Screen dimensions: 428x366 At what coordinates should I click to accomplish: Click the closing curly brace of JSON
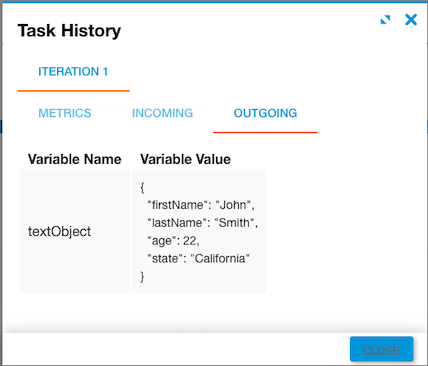[x=142, y=277]
